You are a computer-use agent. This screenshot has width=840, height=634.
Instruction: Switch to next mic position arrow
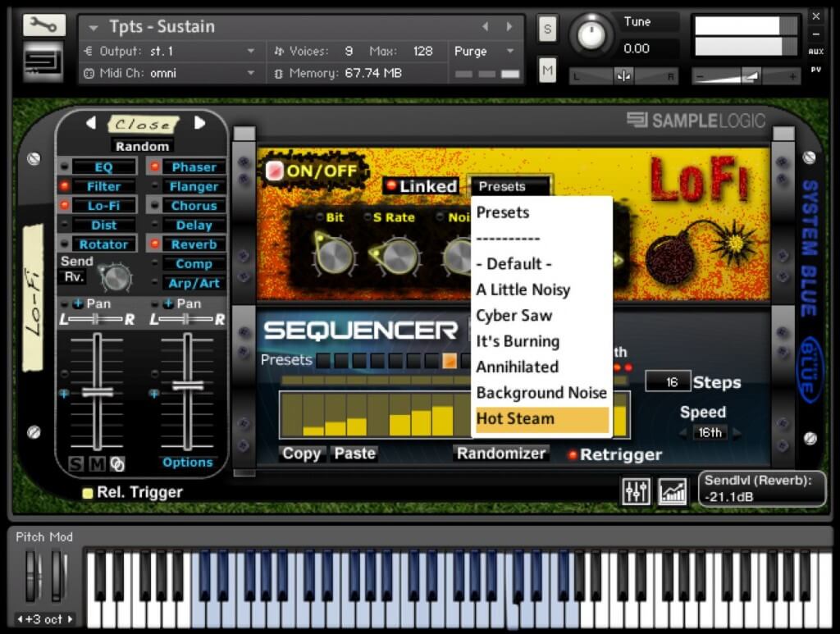point(200,123)
